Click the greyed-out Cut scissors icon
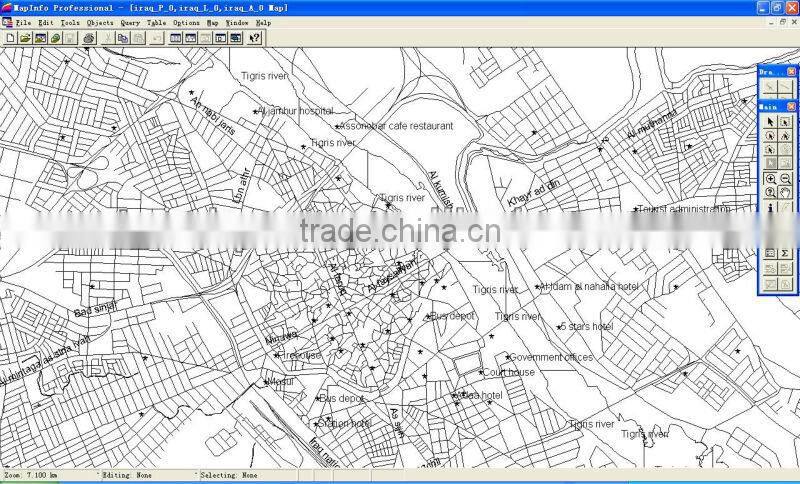 (x=108, y=38)
